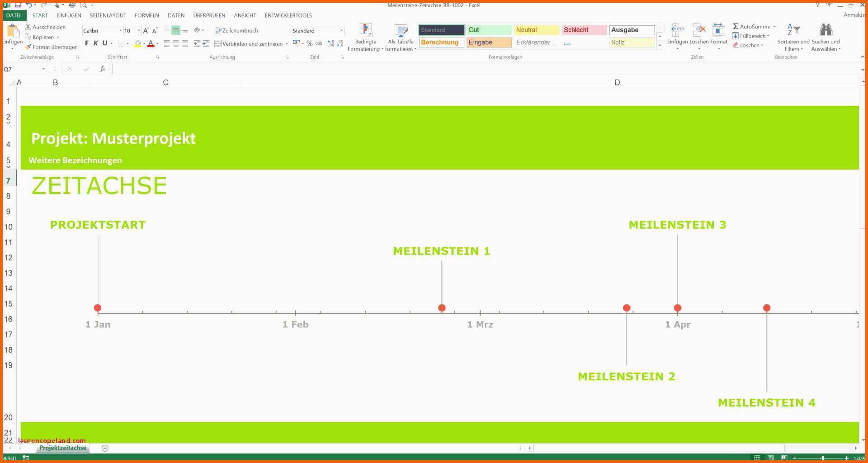
Task: Open the font name Calibri dropdown
Action: (121, 30)
